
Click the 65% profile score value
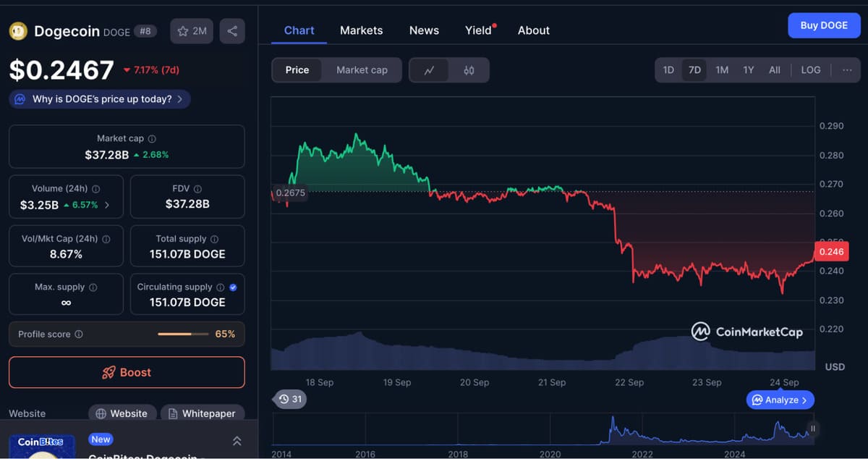(225, 334)
